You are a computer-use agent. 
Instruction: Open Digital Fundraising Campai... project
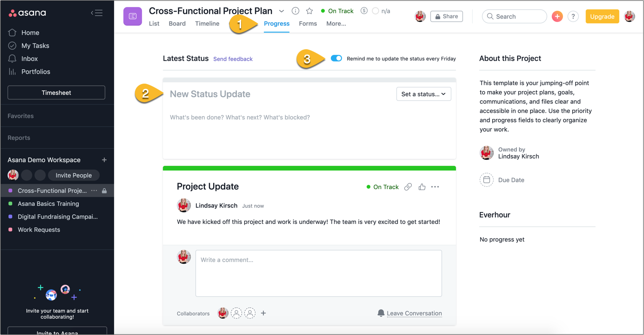click(x=57, y=217)
